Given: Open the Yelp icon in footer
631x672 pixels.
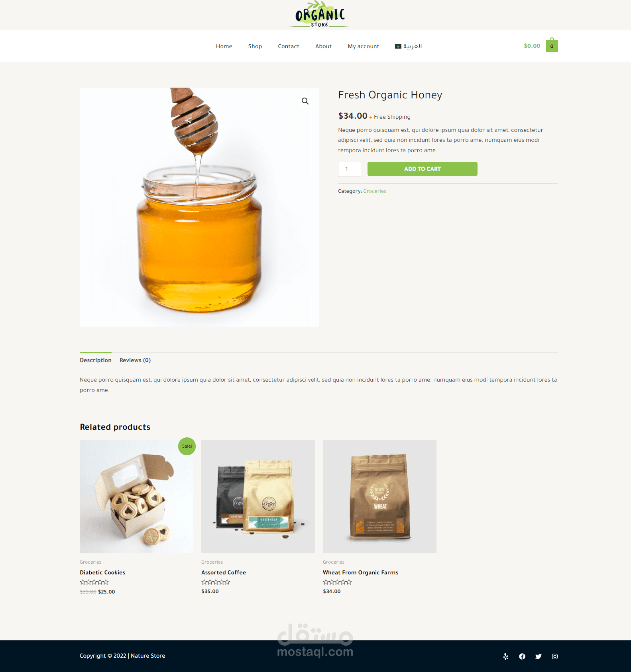Looking at the screenshot, I should tap(506, 656).
